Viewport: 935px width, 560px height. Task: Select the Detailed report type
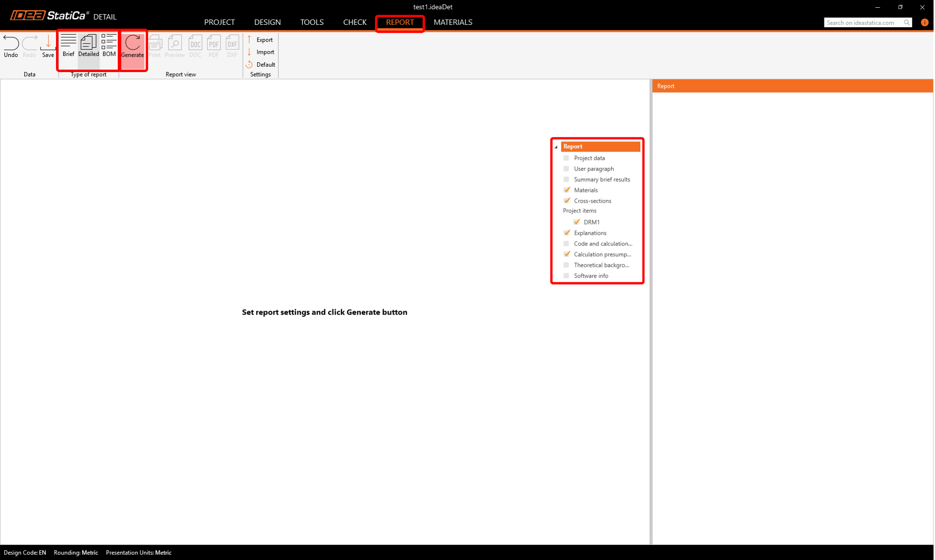click(89, 46)
